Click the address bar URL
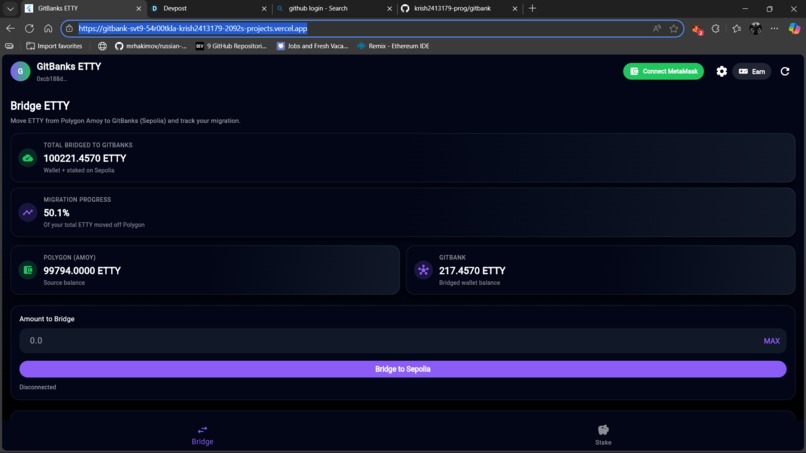 pos(193,28)
